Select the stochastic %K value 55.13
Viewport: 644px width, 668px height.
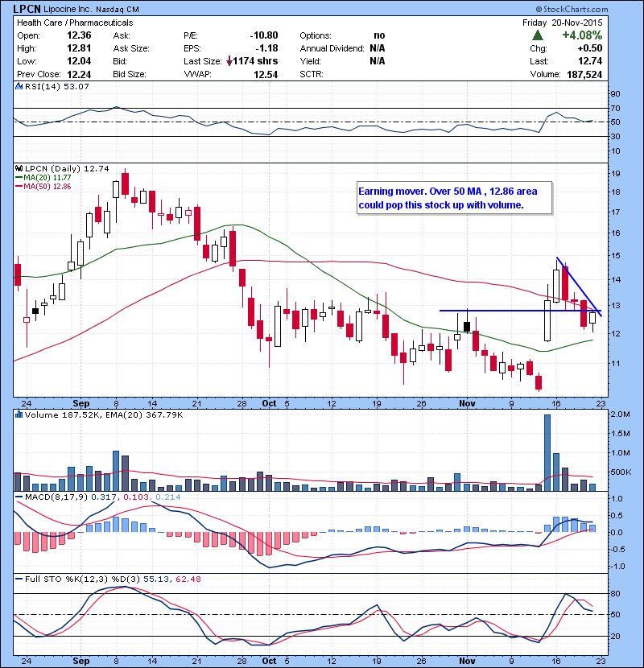point(155,579)
